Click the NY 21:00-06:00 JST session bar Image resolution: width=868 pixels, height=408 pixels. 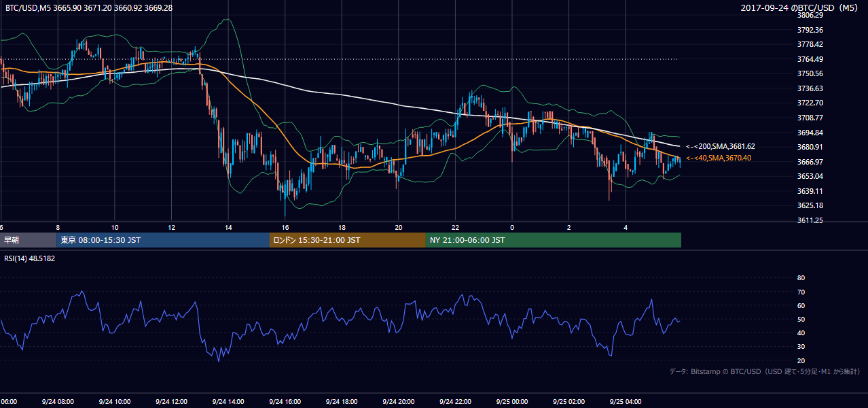(x=554, y=240)
